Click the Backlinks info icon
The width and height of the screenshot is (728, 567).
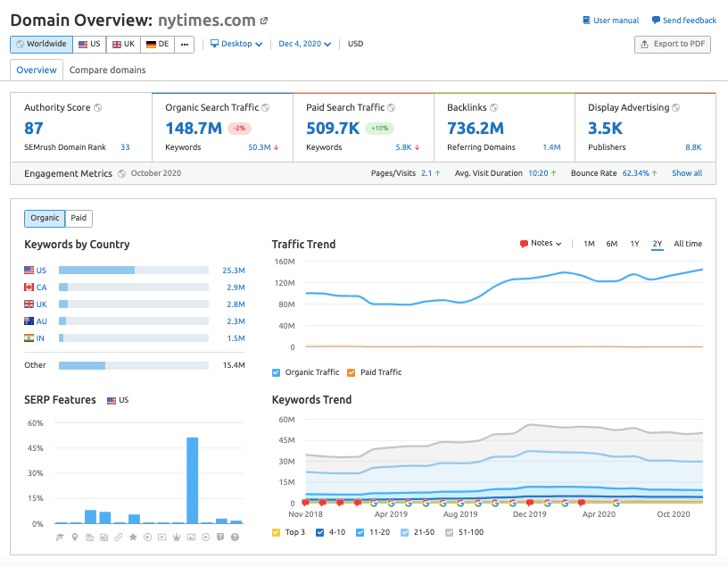pos(494,107)
